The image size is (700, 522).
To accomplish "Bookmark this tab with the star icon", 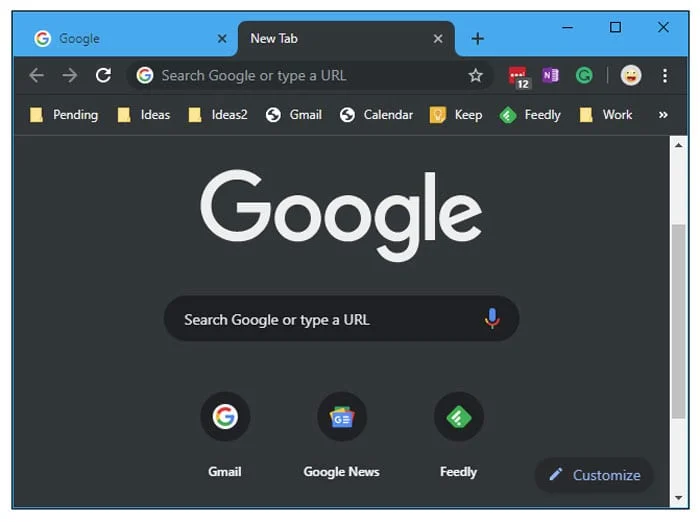I will (x=475, y=75).
